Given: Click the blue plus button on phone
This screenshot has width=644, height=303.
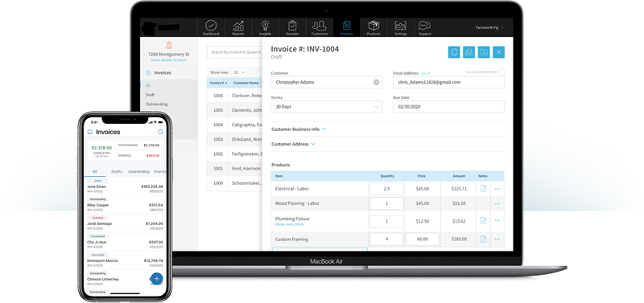Looking at the screenshot, I should point(156,279).
